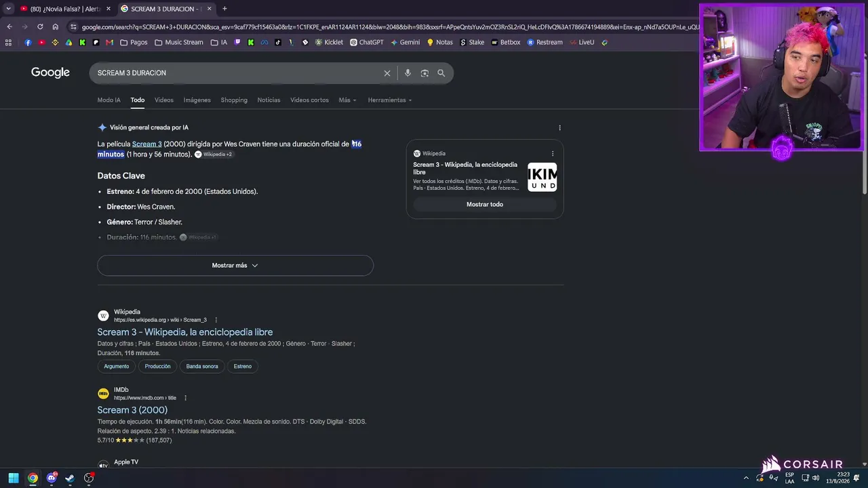Go back to the previous page
868x488 pixels.
[x=9, y=27]
